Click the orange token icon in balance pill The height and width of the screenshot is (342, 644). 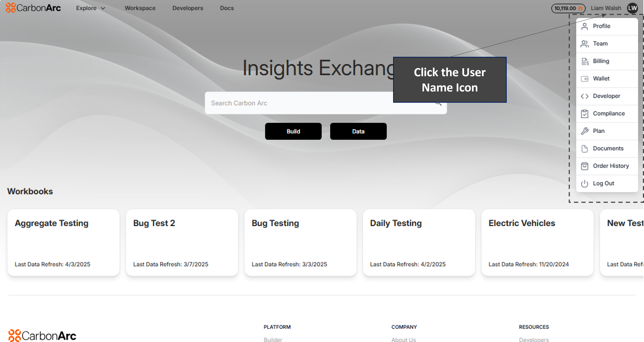coord(580,8)
